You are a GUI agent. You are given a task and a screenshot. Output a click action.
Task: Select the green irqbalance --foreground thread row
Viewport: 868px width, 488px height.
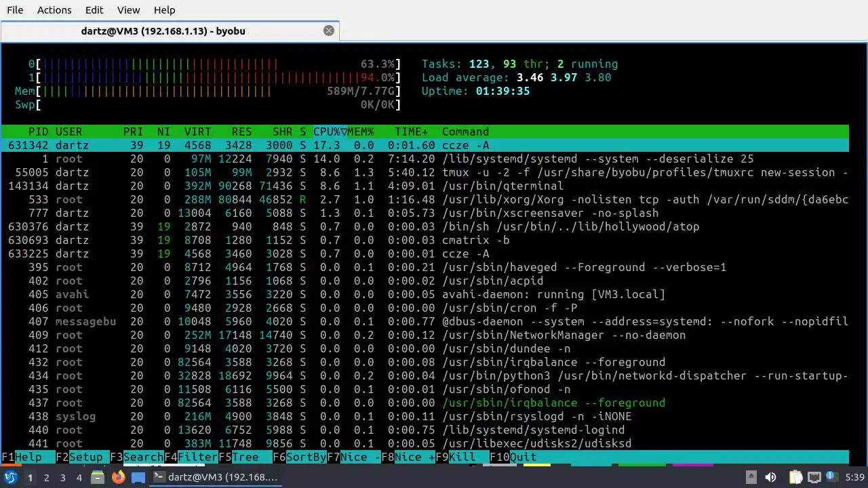[425, 403]
